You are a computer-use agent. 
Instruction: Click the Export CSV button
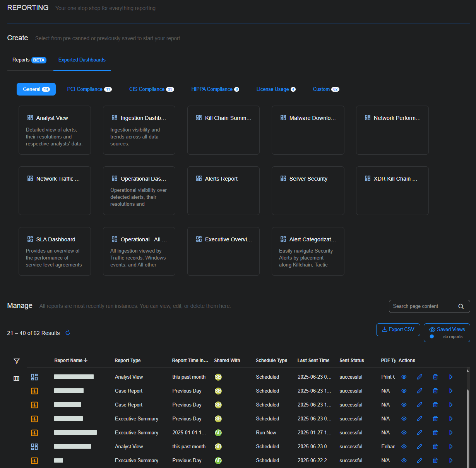pos(398,330)
